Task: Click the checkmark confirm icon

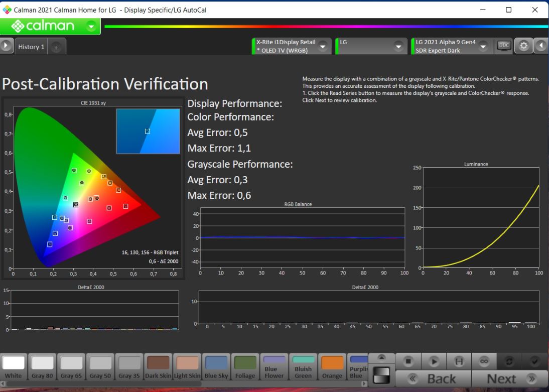Action: (x=534, y=361)
